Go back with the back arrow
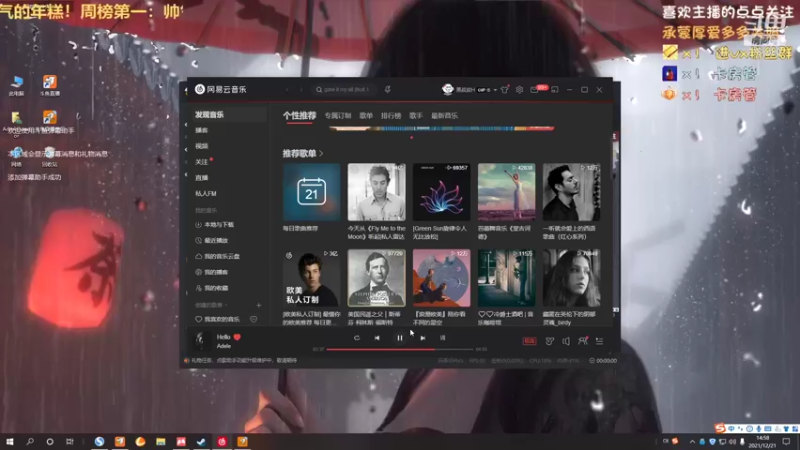 coord(287,90)
